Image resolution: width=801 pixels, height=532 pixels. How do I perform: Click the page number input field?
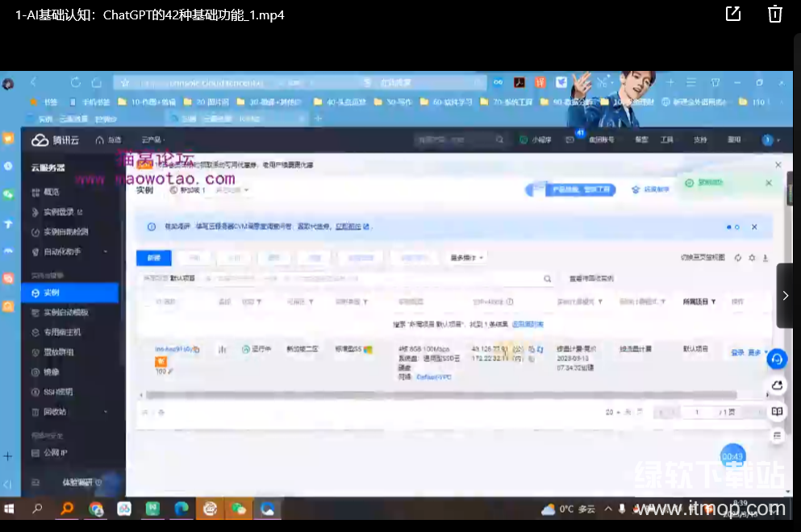tap(697, 412)
